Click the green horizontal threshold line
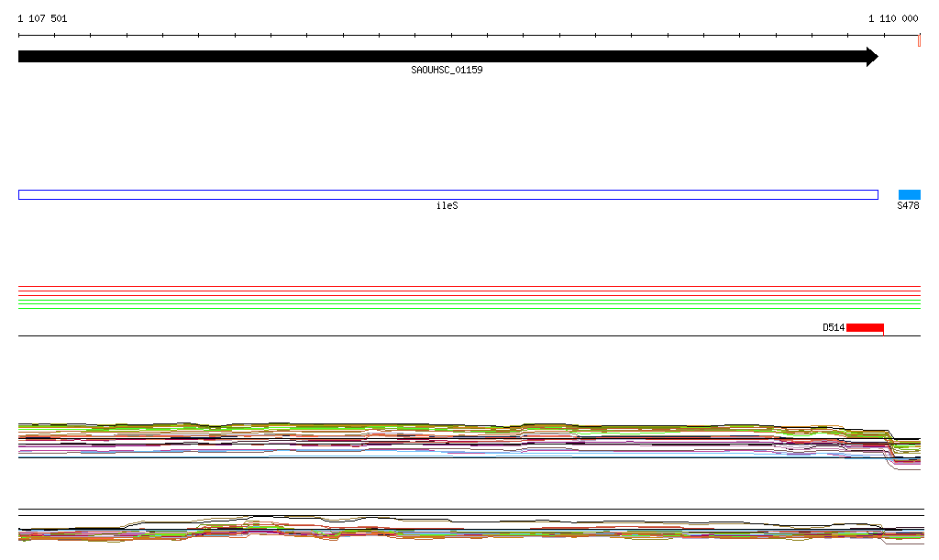 click(458, 308)
